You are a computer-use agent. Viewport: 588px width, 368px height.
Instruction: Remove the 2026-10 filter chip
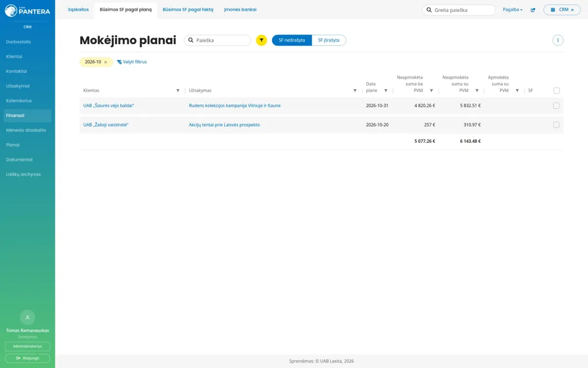pyautogui.click(x=105, y=62)
